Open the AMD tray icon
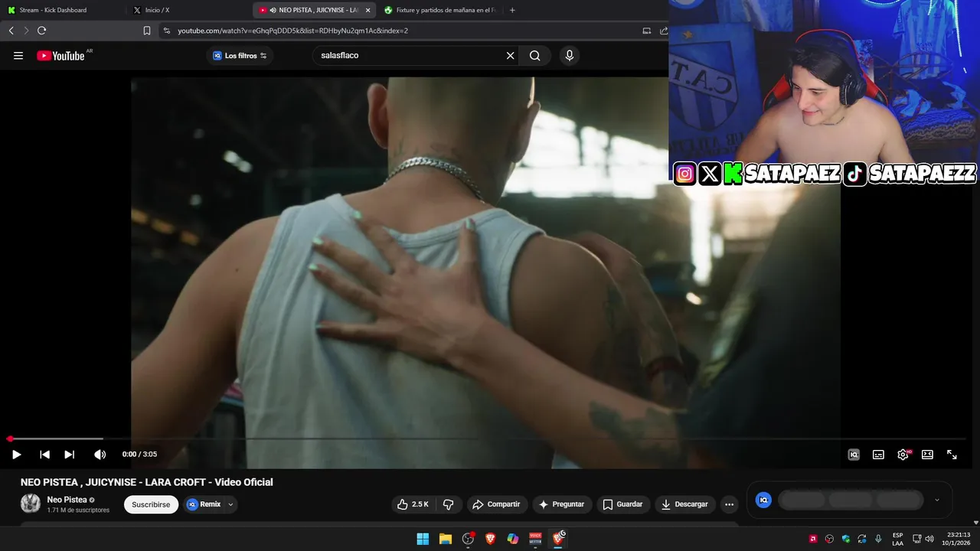This screenshot has width=980, height=551. [x=813, y=539]
